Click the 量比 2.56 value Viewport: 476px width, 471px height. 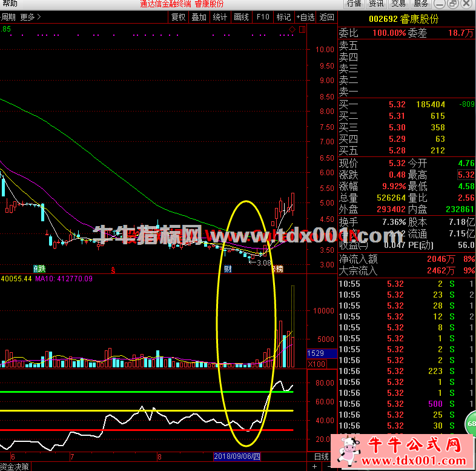click(x=466, y=198)
